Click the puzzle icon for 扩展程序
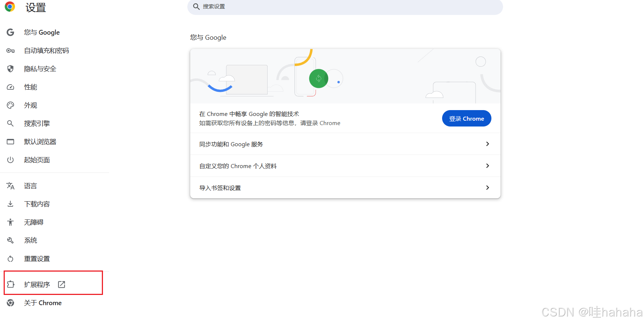Image resolution: width=644 pixels, height=323 pixels. (11, 284)
